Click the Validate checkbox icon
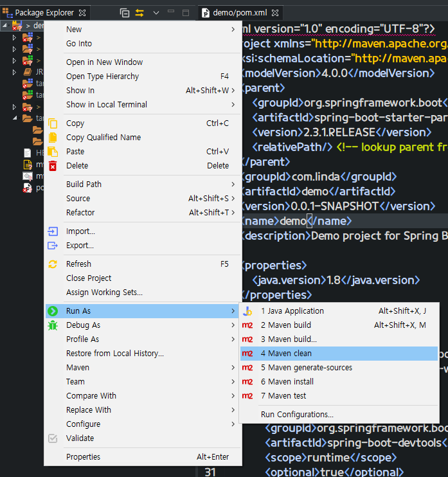448x477 pixels. pyautogui.click(x=53, y=438)
